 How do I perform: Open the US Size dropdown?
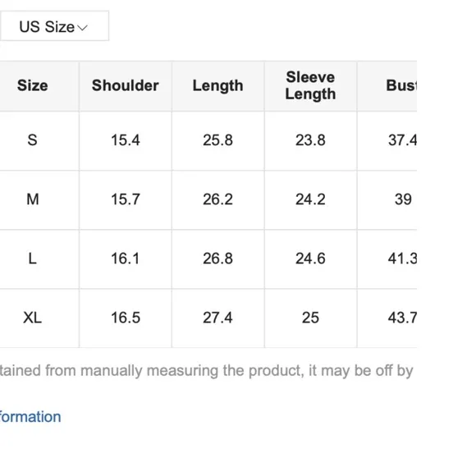coord(54,26)
